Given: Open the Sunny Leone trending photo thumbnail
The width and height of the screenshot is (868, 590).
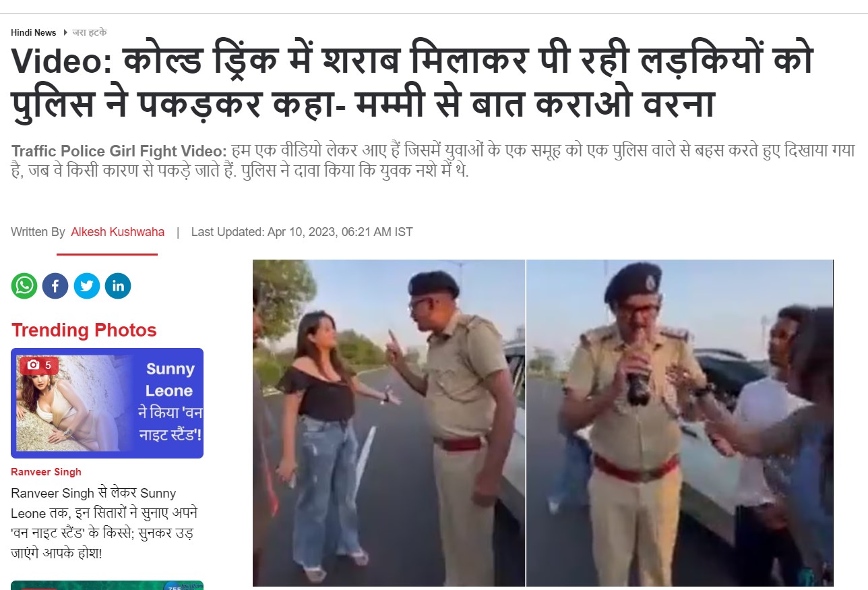Looking at the screenshot, I should point(107,403).
